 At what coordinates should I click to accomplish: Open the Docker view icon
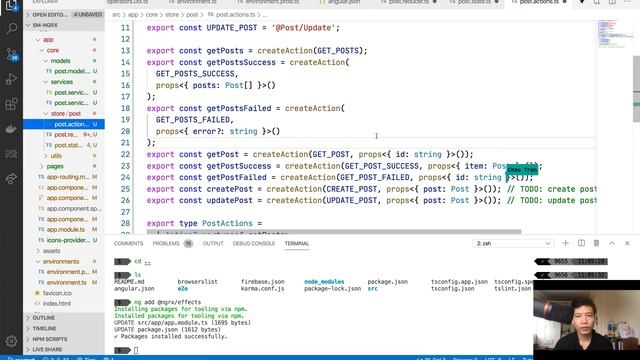tap(11, 129)
